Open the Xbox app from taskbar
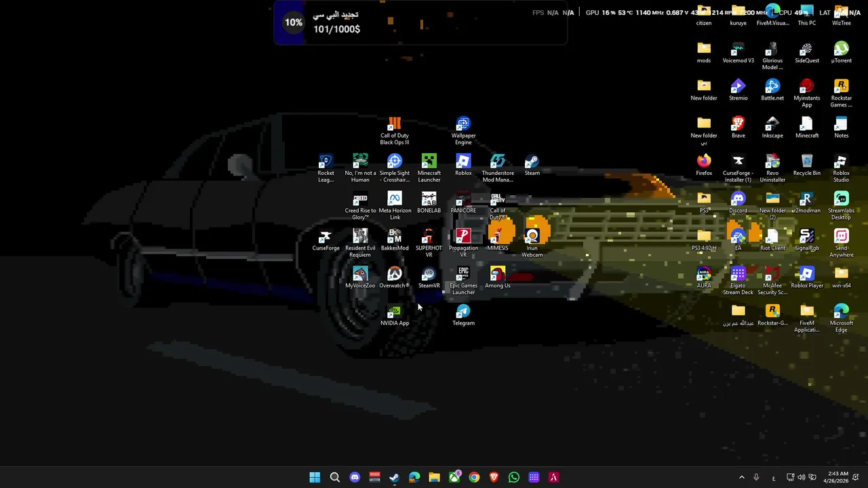 454,477
